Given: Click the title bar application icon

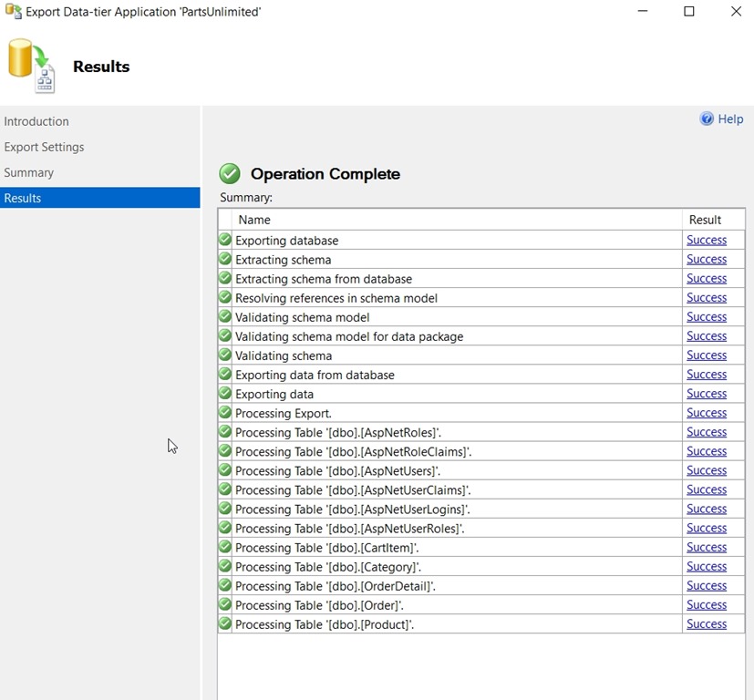Looking at the screenshot, I should 13,12.
